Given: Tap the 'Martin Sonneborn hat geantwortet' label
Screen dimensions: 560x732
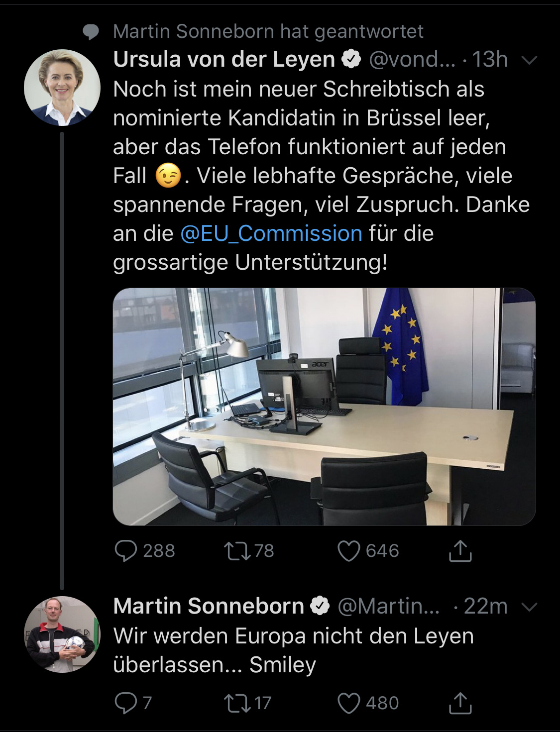Looking at the screenshot, I should coord(268,31).
